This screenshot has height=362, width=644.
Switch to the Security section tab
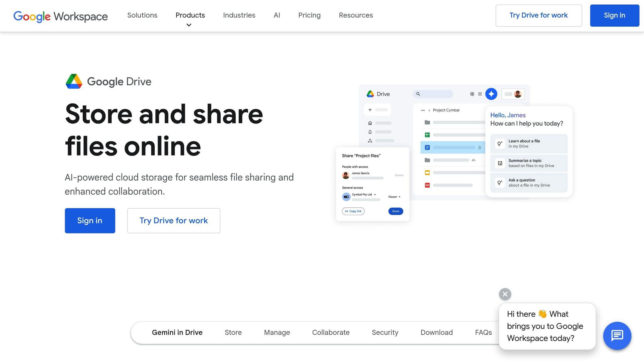point(385,332)
